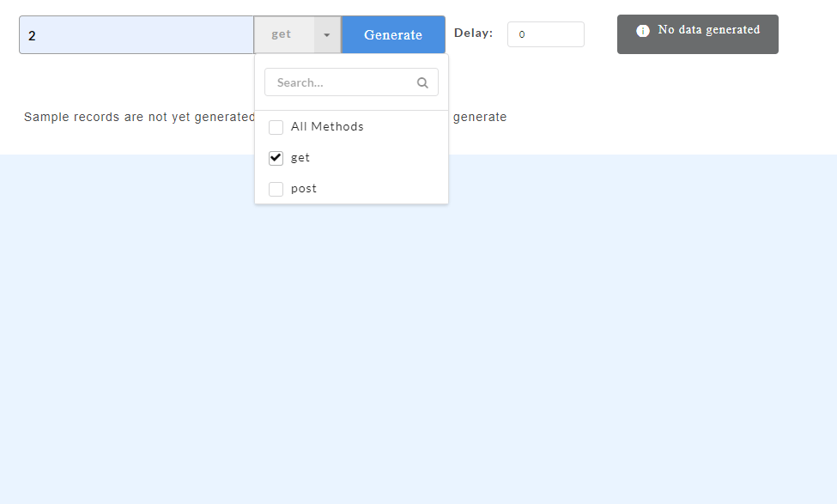Screen dimensions: 837x504
Task: Click the caret arrow beside get
Action: 327,34
